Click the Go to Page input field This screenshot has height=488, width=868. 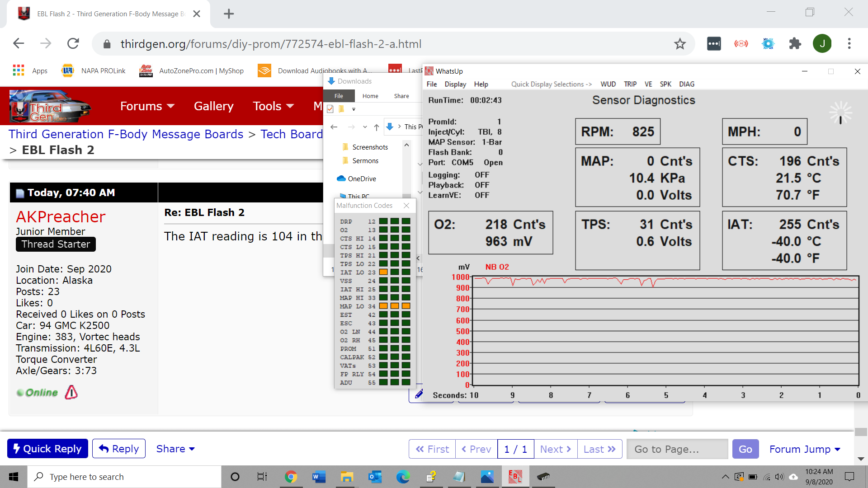(677, 449)
